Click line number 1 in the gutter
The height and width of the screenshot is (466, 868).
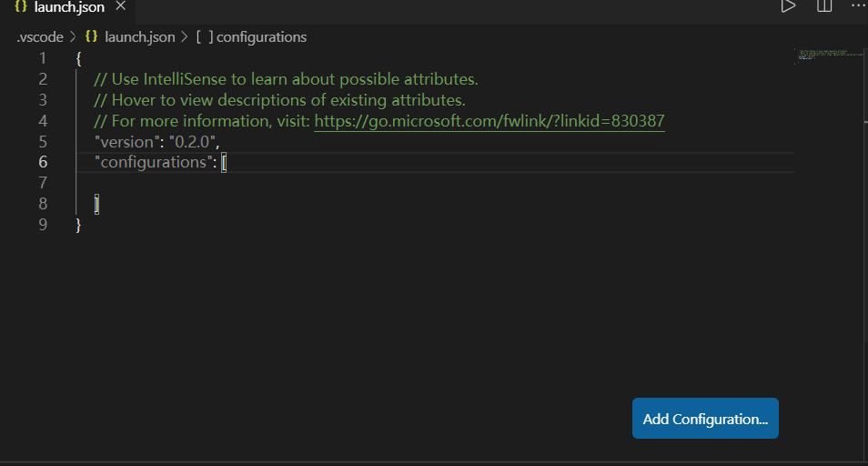[x=43, y=58]
